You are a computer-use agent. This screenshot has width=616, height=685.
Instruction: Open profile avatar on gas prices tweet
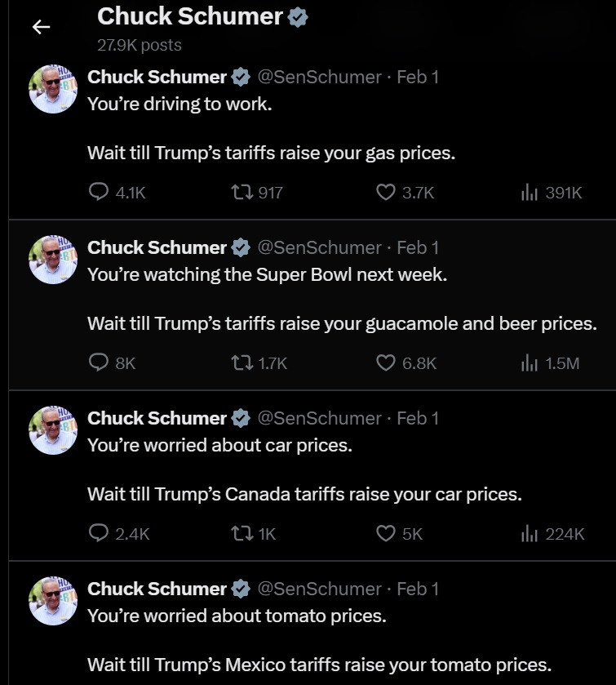(53, 89)
